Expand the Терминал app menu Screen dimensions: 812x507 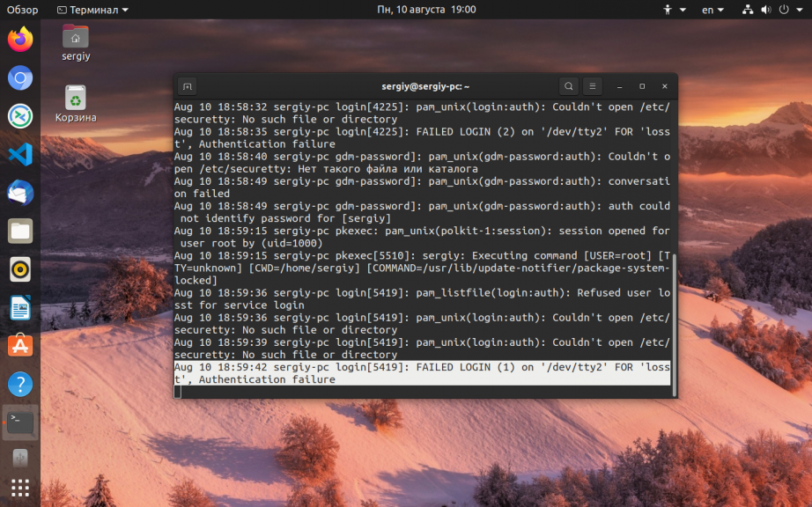tap(92, 10)
